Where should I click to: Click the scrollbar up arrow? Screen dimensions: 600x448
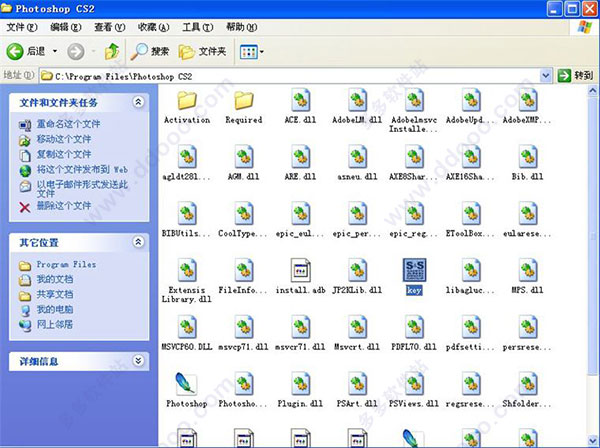592,91
